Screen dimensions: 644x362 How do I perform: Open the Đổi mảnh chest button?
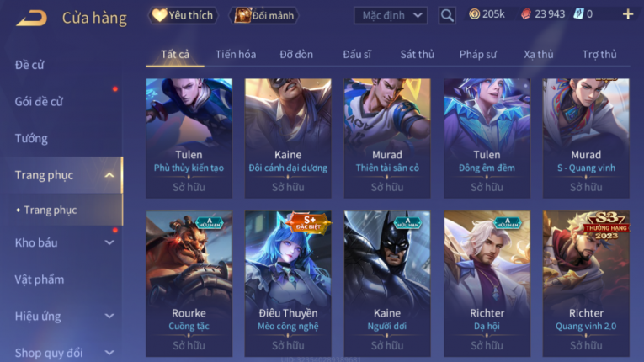coord(263,16)
